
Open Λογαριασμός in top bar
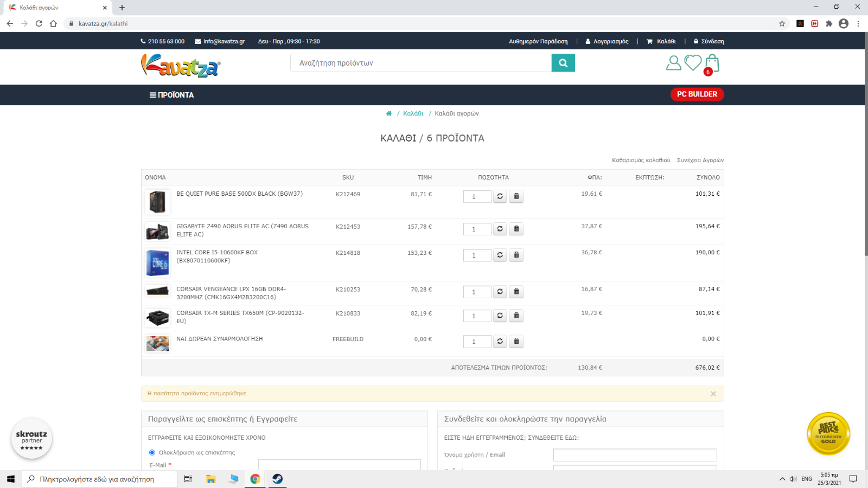pos(607,41)
